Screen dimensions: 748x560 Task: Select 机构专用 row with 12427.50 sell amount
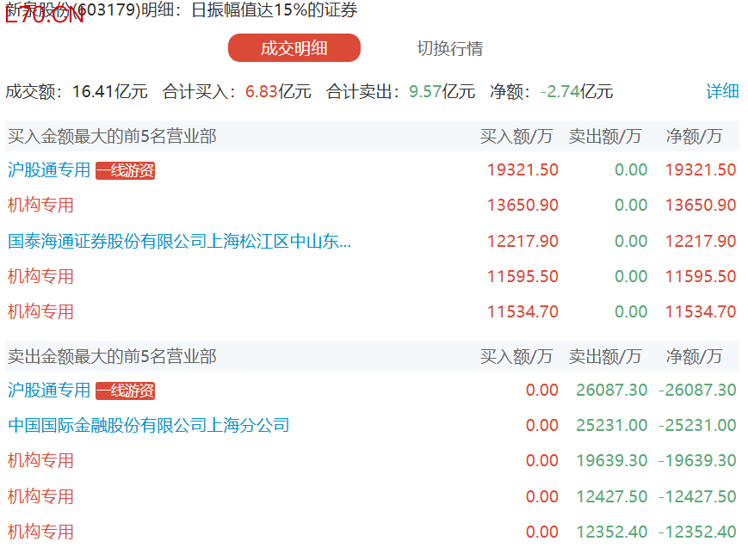(40, 497)
